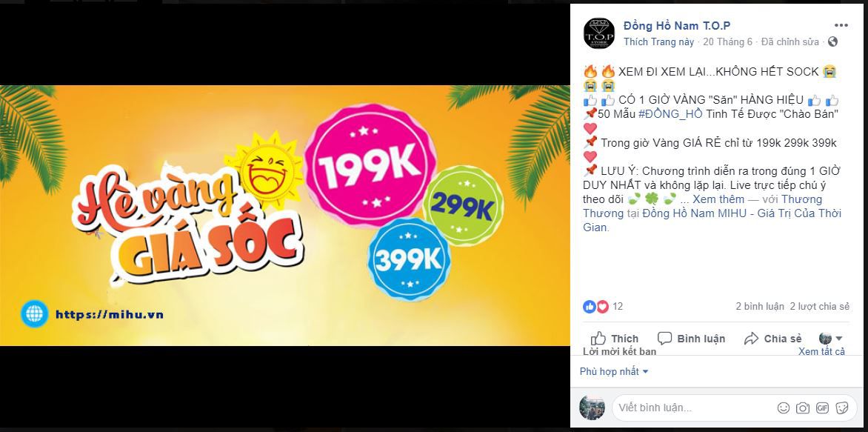
Task: Click Thích Trang này to like the page
Action: pos(658,42)
